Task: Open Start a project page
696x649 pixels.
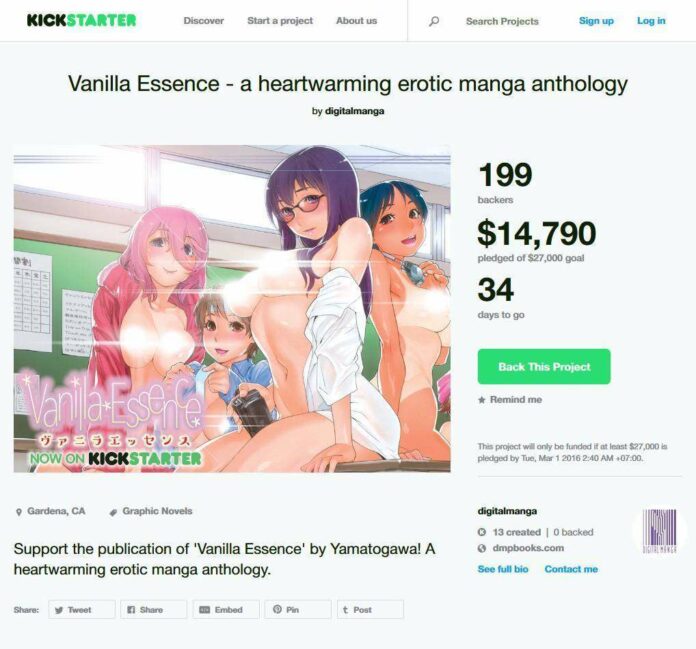Action: (x=280, y=21)
